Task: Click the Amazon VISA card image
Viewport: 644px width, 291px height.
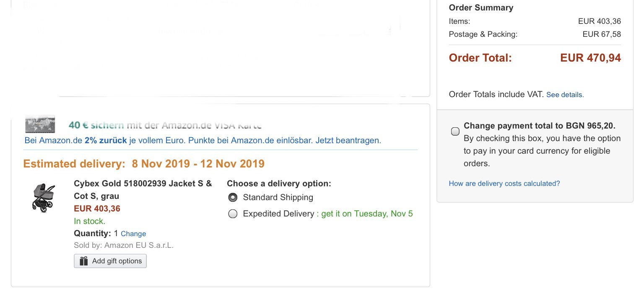Action: (40, 124)
